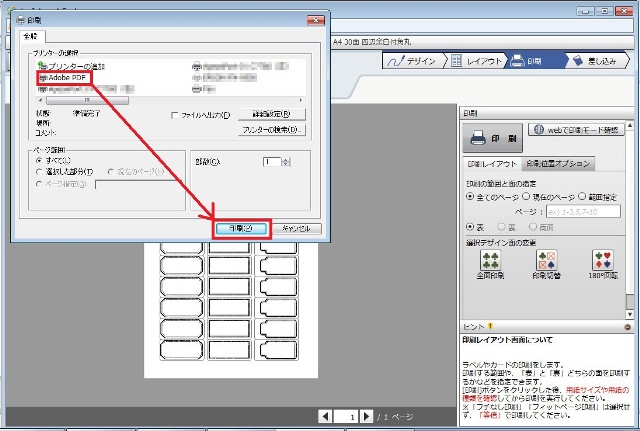This screenshot has height=431, width=640.
Task: Open the デザイン step tab
Action: click(413, 61)
